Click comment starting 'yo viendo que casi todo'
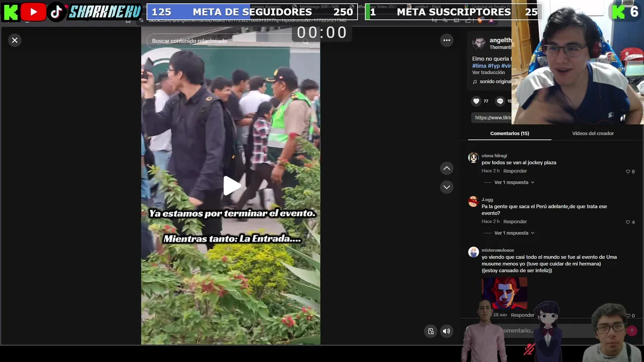The width and height of the screenshot is (644, 362). pos(549,264)
